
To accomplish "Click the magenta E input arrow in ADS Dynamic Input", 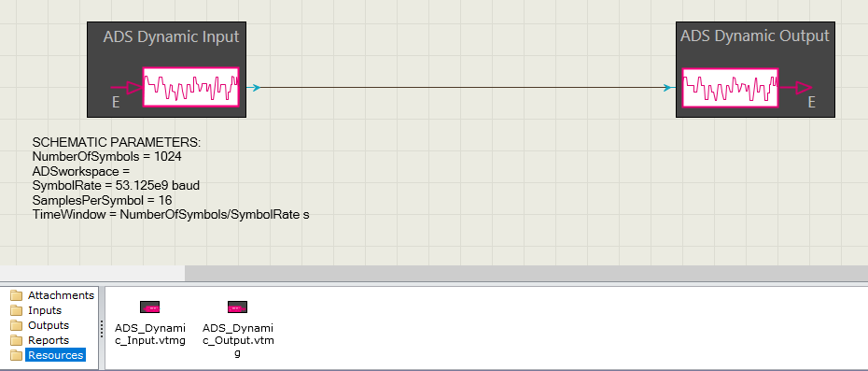I will point(127,88).
